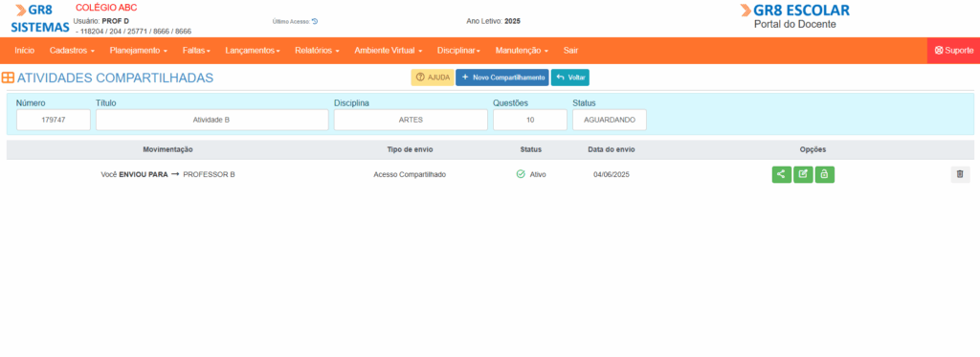The image size is (980, 357).
Task: Click the Atividades Compartilhadas grid icon
Action: [x=8, y=78]
